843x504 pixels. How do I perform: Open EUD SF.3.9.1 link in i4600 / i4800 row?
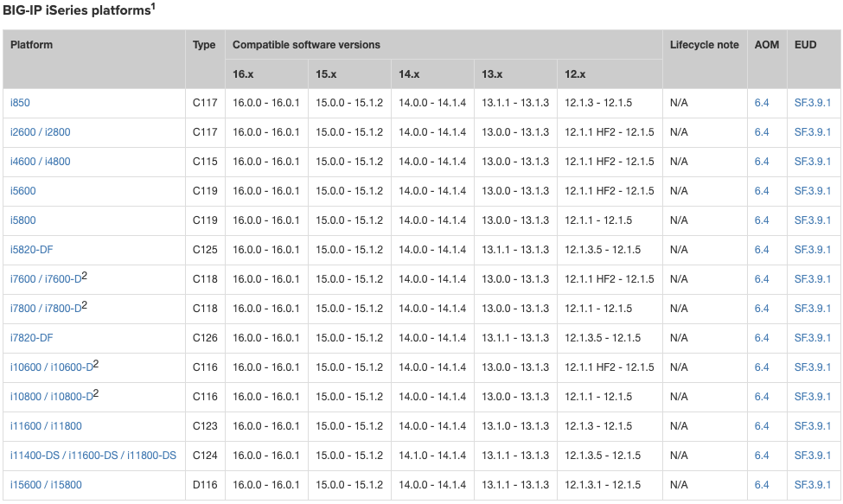point(813,161)
